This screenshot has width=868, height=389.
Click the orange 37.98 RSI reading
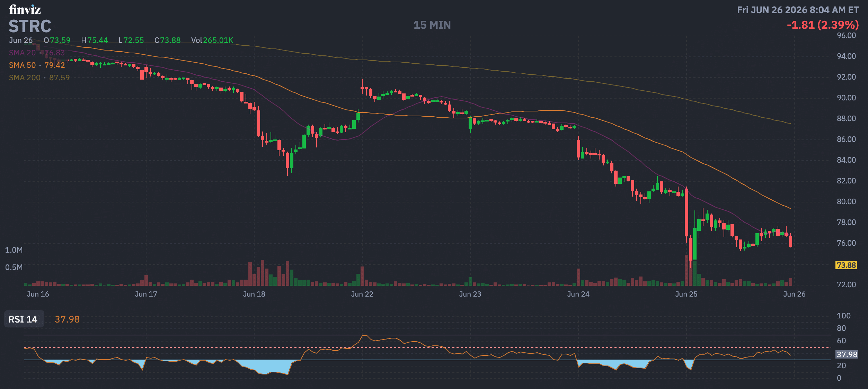pos(67,319)
